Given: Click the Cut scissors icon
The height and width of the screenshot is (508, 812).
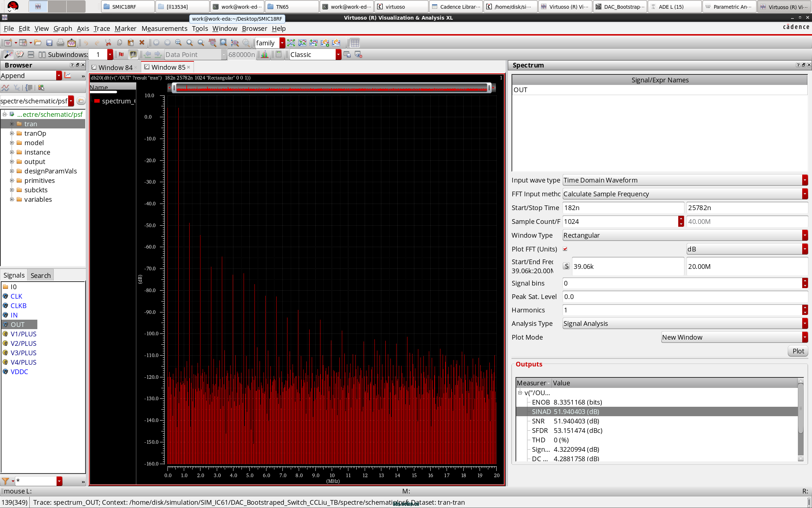Looking at the screenshot, I should click(x=108, y=43).
